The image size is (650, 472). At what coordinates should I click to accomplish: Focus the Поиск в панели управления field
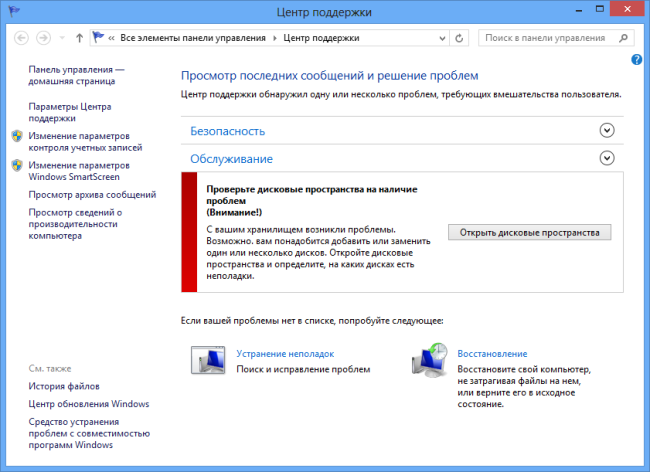click(556, 38)
